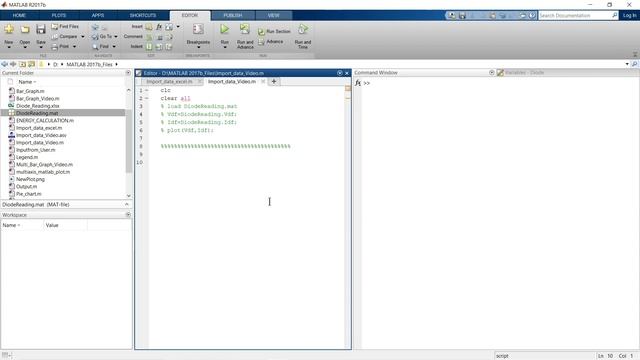Click the browse for folder icon
Viewport: 640px width, 360px height.
(31, 64)
